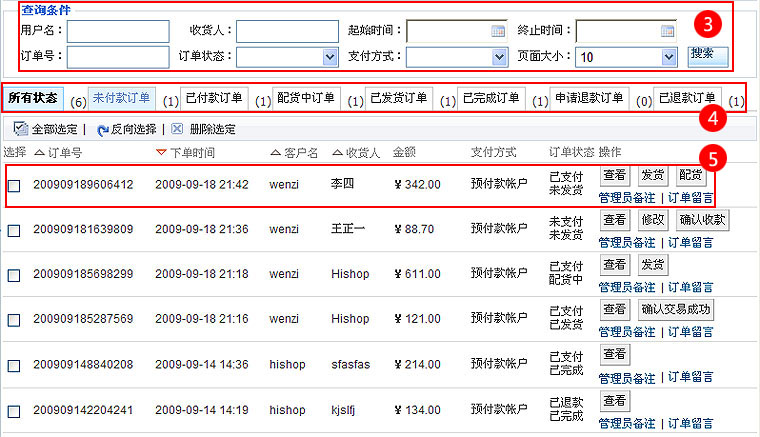The image size is (760, 437).
Task: Open 订单留言 for order 200909189606412
Action: coord(691,198)
